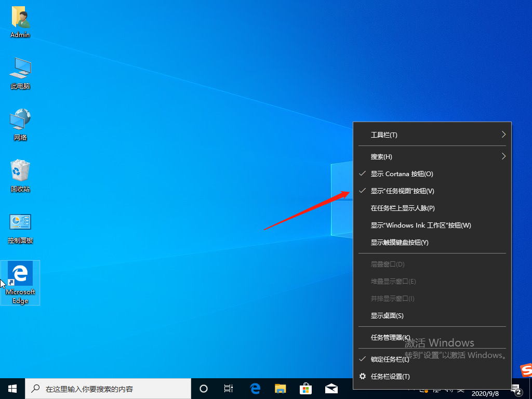
Task: Open Task View from the taskbar
Action: tap(229, 388)
